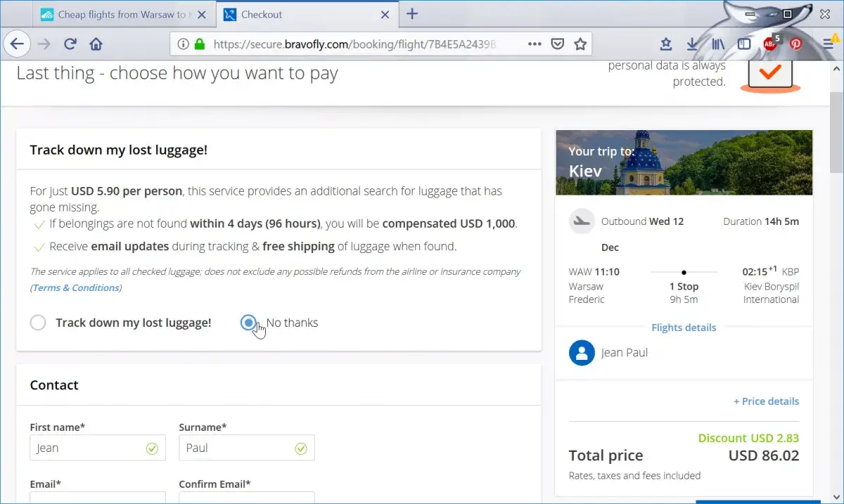844x504 pixels.
Task: Open the Library books icon
Action: tap(718, 44)
